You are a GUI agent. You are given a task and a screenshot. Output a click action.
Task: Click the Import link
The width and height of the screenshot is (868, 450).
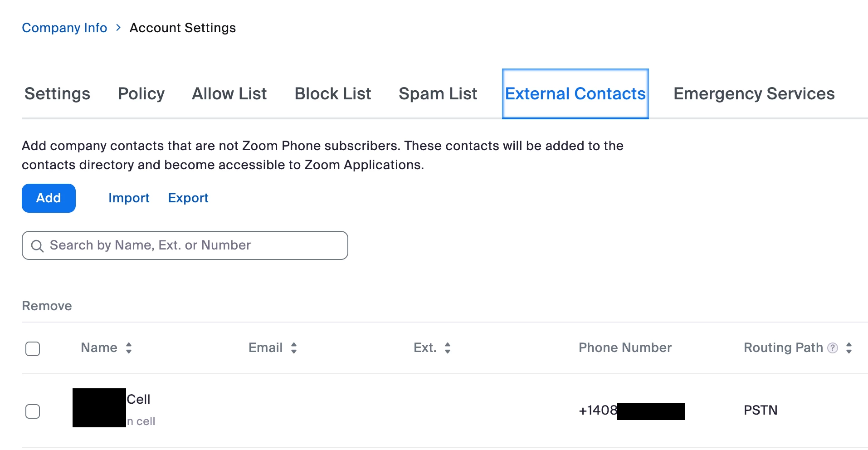coord(129,198)
